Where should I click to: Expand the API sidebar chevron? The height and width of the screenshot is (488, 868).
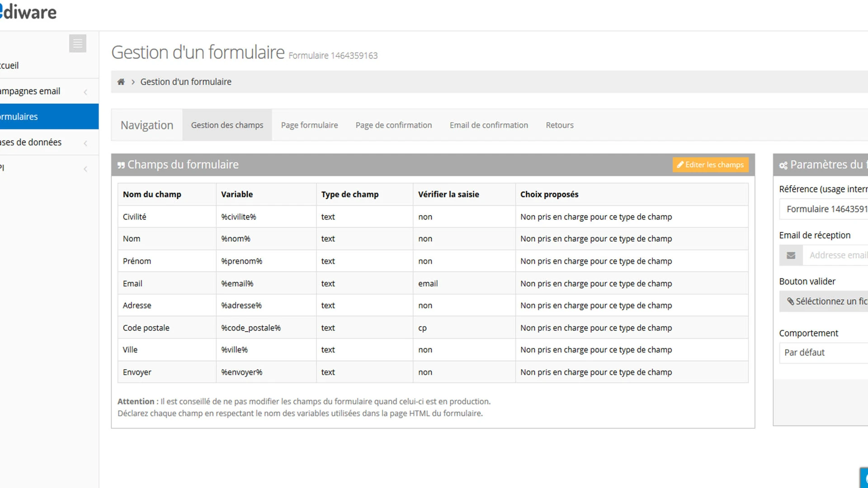pyautogui.click(x=85, y=169)
